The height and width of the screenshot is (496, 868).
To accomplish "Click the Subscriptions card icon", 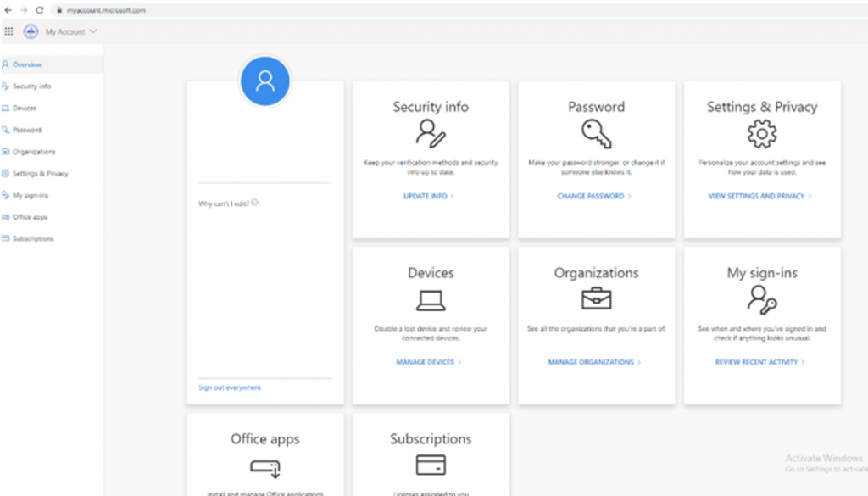I will [x=431, y=465].
